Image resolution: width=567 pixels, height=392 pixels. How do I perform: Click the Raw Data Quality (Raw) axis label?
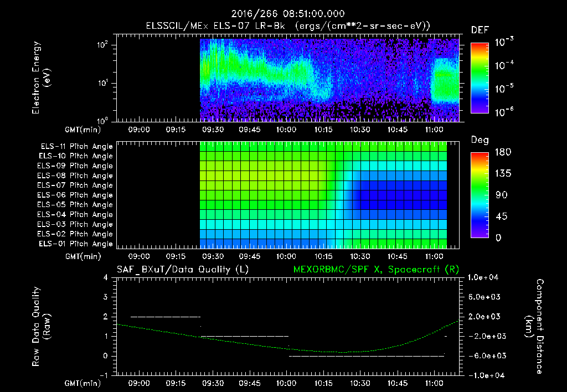point(41,327)
